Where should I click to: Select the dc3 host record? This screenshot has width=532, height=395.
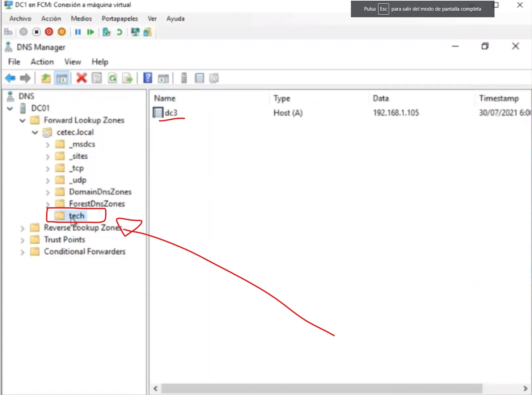click(x=171, y=113)
